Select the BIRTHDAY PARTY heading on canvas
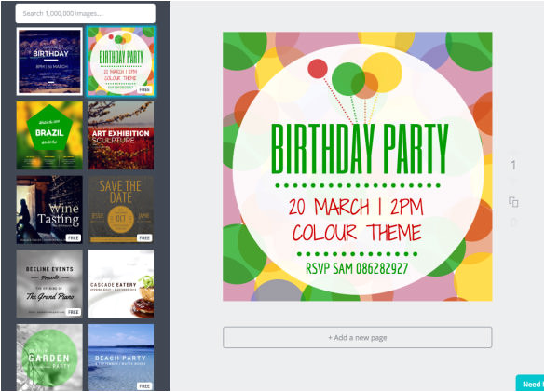Image resolution: width=545 pixels, height=392 pixels. tap(360, 149)
